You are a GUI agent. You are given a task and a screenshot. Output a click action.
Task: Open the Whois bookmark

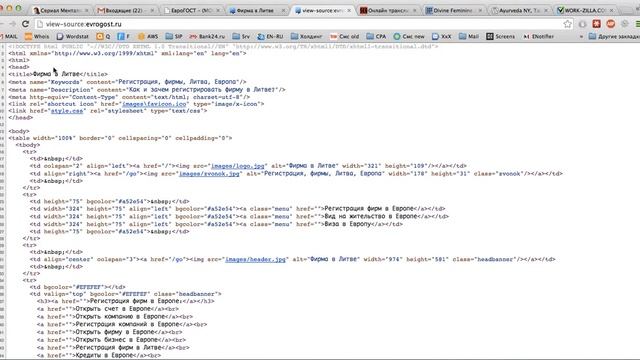(37, 36)
